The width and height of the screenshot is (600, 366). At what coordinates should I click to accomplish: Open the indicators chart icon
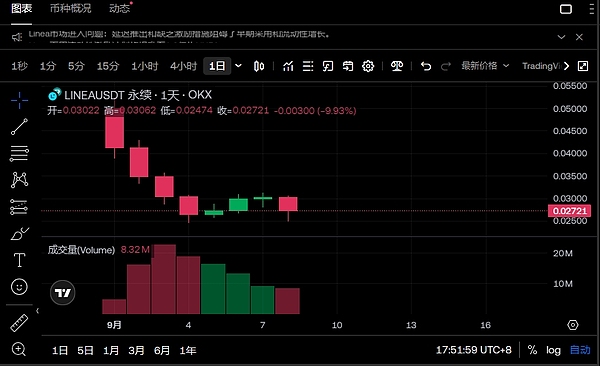point(288,66)
